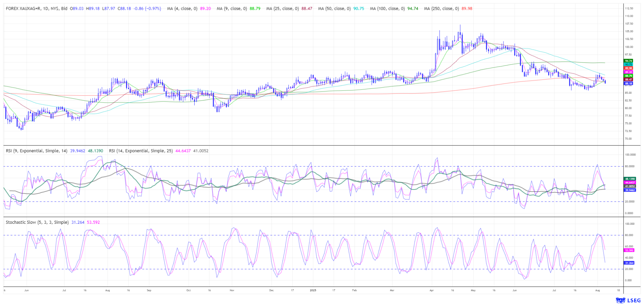Viewport: 644px width, 304px height.
Task: Click the green 48.1390 RSI value tag
Action: (630, 179)
